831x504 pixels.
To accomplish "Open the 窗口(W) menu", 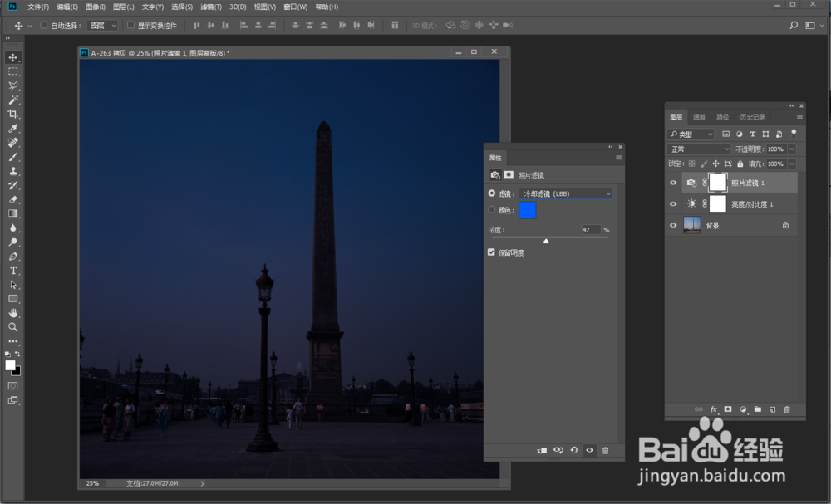I will click(295, 7).
